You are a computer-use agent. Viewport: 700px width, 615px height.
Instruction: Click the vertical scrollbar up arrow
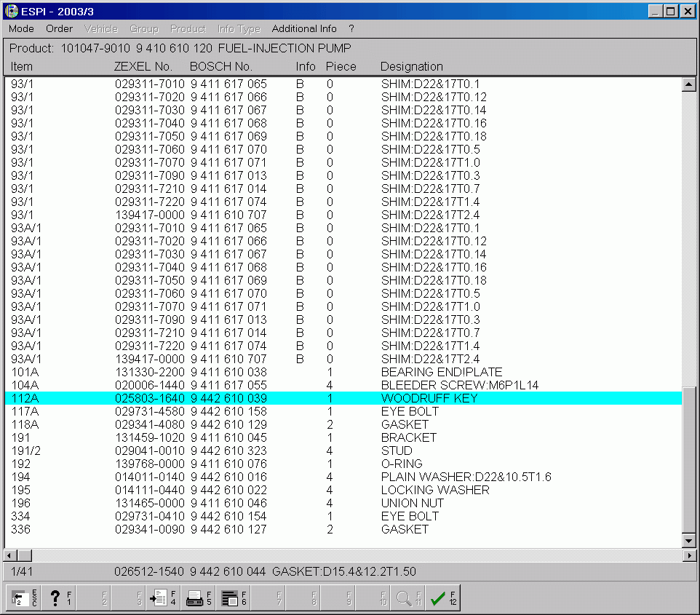pos(689,84)
